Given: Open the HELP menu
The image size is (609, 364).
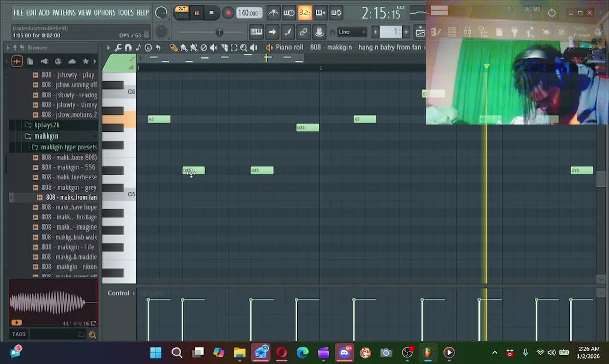Looking at the screenshot, I should tap(143, 12).
